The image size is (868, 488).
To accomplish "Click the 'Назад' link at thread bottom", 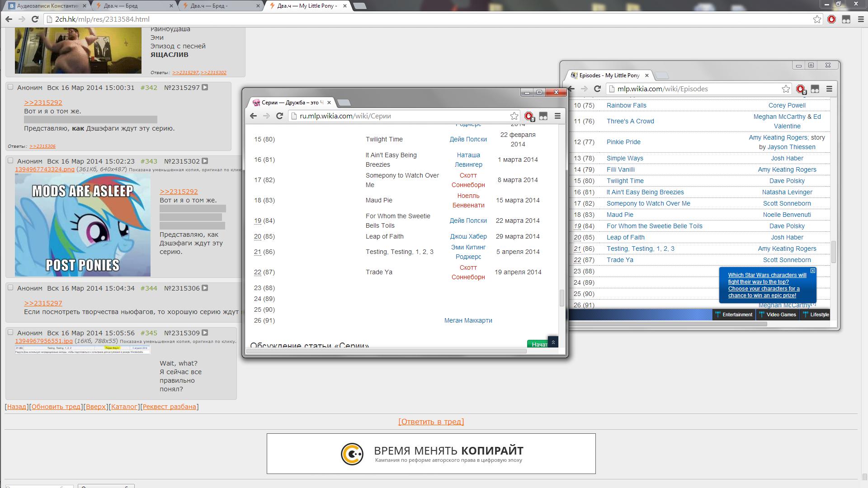I will click(x=17, y=407).
